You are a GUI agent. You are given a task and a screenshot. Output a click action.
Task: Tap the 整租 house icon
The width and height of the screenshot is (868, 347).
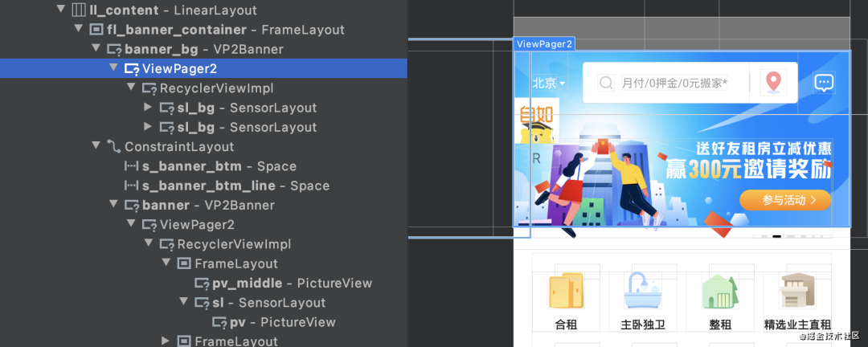pos(720,291)
